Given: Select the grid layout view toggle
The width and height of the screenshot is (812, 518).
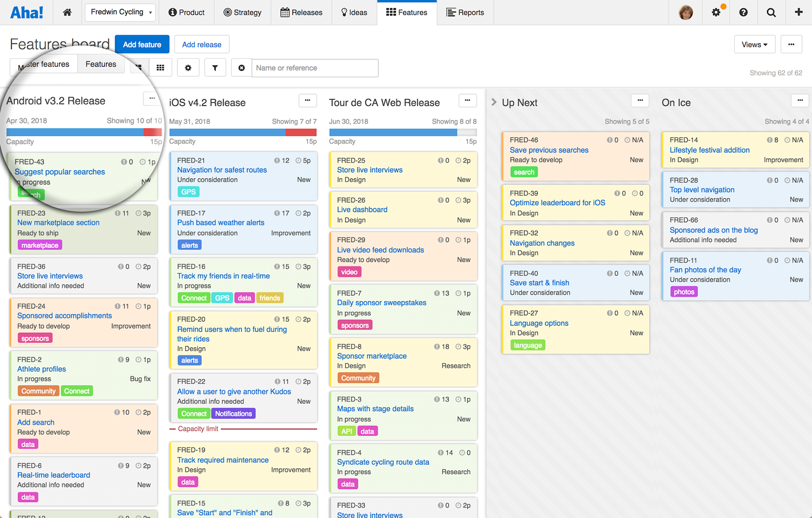Looking at the screenshot, I should (x=160, y=67).
